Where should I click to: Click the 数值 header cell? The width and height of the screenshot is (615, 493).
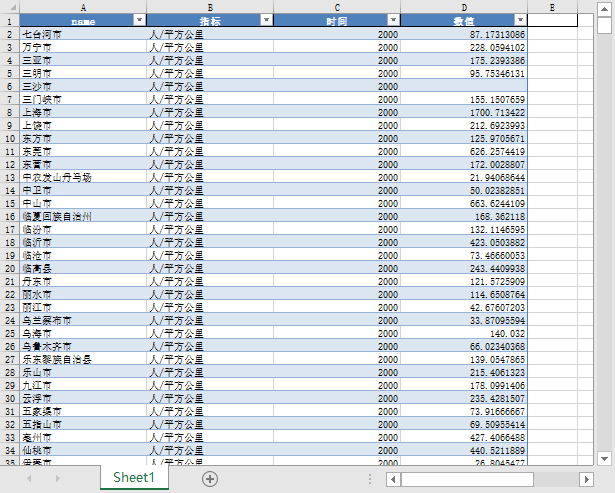point(464,20)
